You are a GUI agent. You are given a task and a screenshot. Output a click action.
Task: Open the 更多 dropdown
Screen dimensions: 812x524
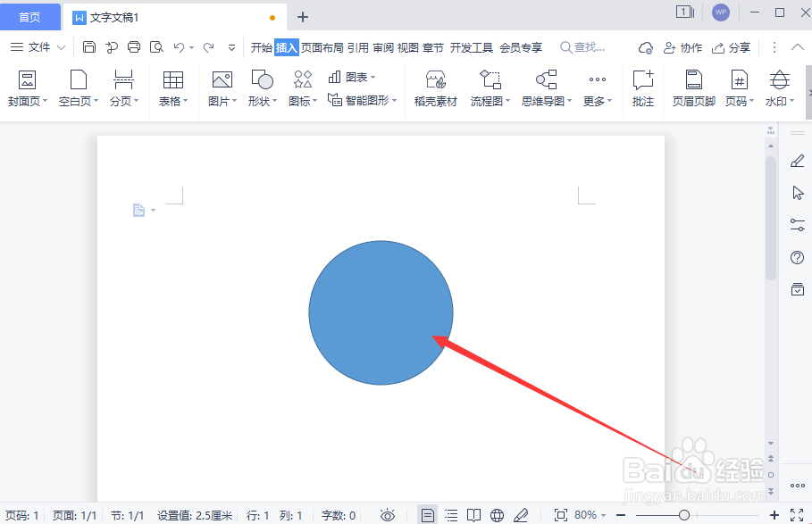[597, 88]
